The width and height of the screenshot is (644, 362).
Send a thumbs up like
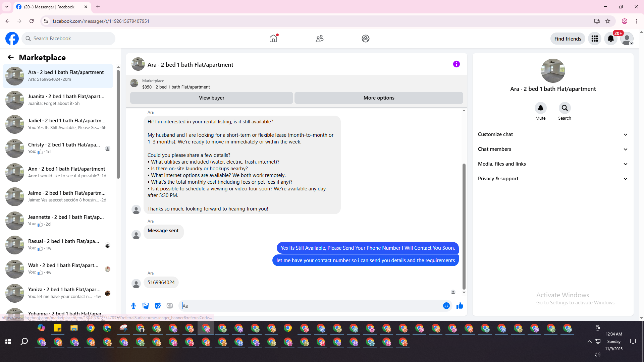[x=460, y=306]
